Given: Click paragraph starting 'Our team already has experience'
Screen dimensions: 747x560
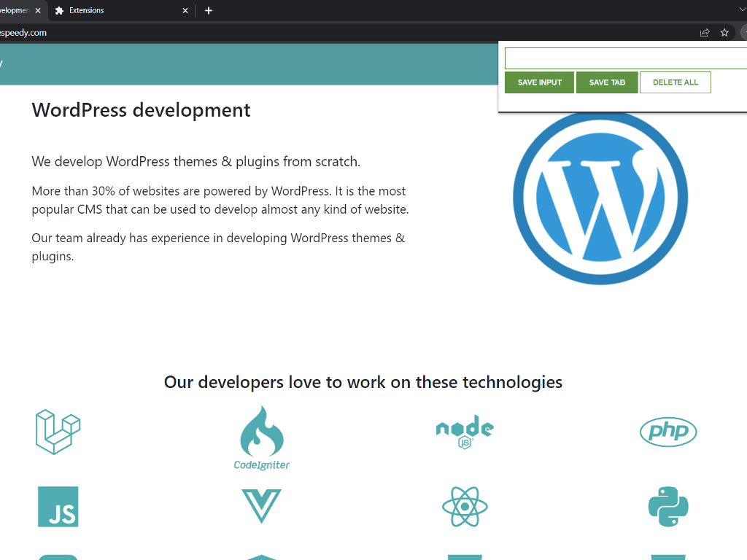Looking at the screenshot, I should [218, 246].
